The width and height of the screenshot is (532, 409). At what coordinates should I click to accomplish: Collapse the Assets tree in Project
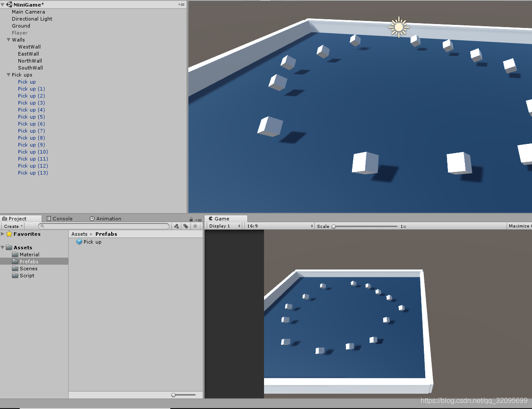point(3,248)
